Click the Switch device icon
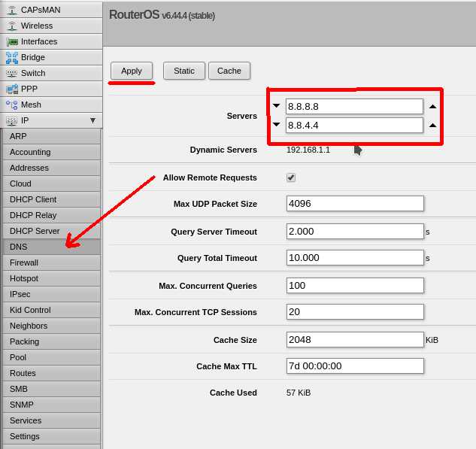The width and height of the screenshot is (476, 449). (x=12, y=73)
